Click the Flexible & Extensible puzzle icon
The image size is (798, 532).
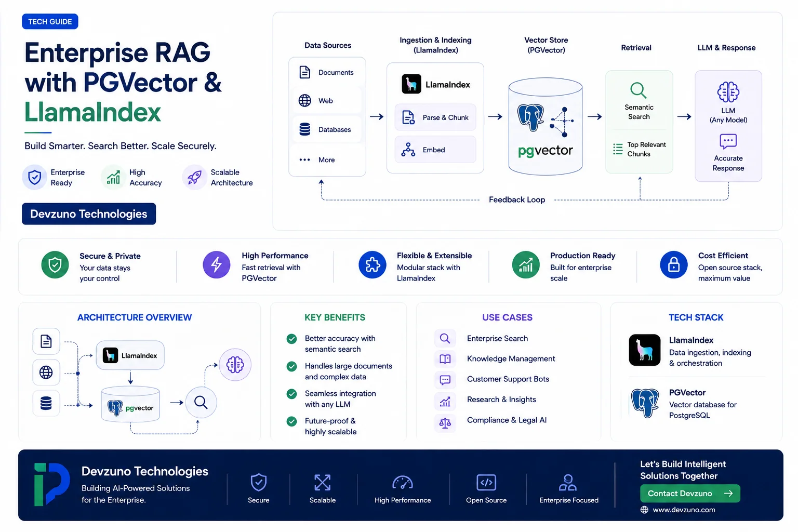(x=373, y=264)
